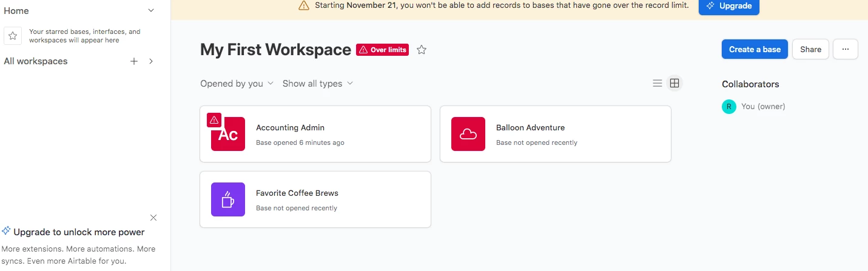Click the warning badge on Accounting Admin
This screenshot has width=868, height=271.
pyautogui.click(x=214, y=120)
